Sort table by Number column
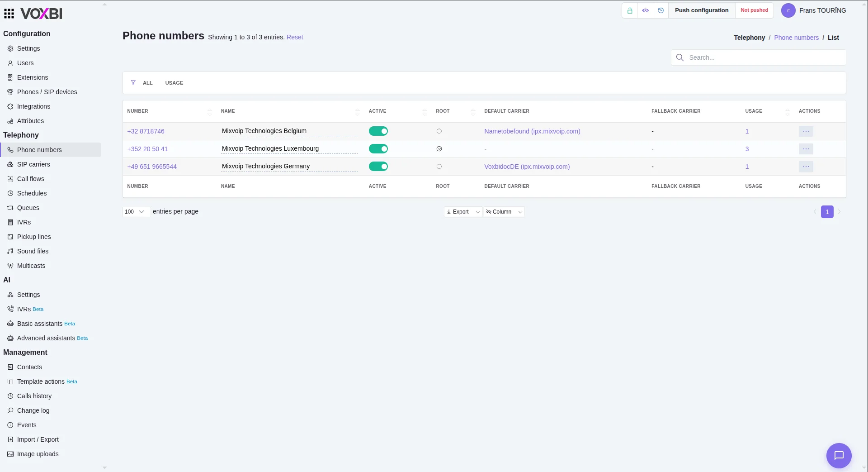The width and height of the screenshot is (868, 472). (137, 111)
